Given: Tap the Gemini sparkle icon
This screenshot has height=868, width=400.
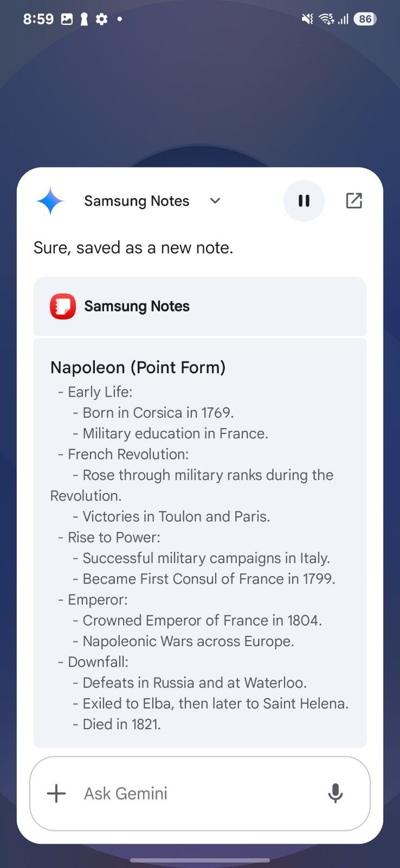Looking at the screenshot, I should point(50,201).
